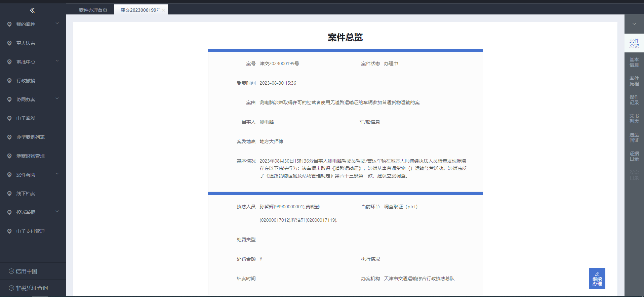Click the pin icon beside 案件调阅
The width and height of the screenshot is (644, 297).
[x=9, y=175]
